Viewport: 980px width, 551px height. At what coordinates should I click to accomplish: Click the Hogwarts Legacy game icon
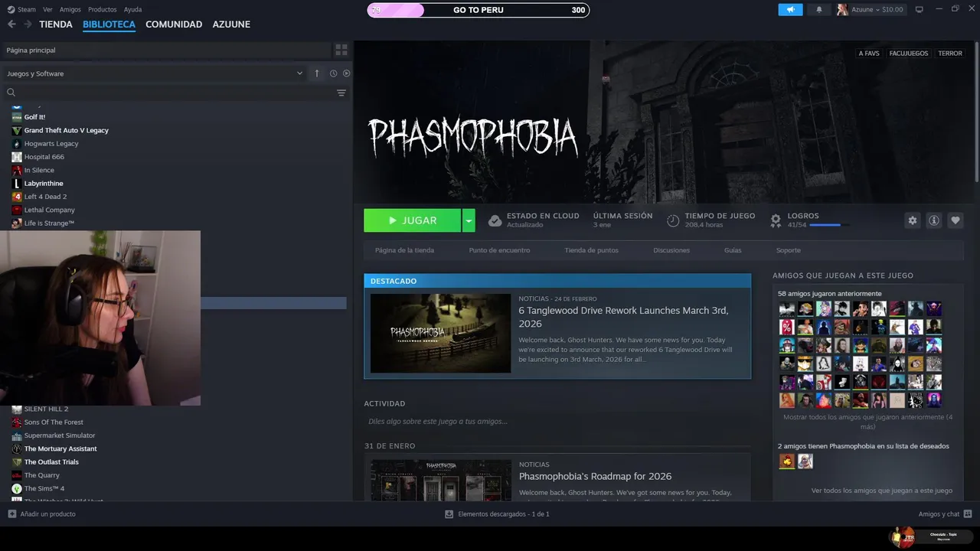pyautogui.click(x=17, y=144)
